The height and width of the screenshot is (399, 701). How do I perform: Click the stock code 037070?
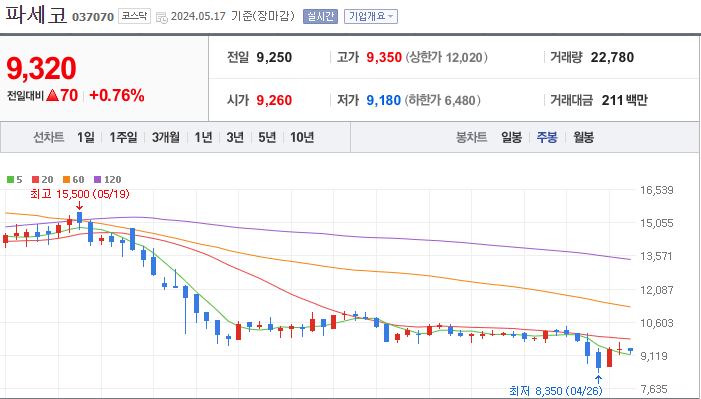click(93, 17)
